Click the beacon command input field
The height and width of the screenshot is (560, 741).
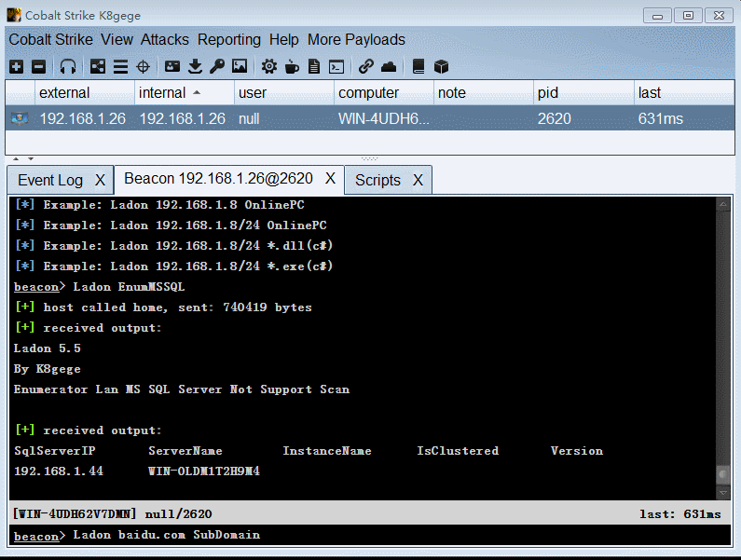(369, 535)
